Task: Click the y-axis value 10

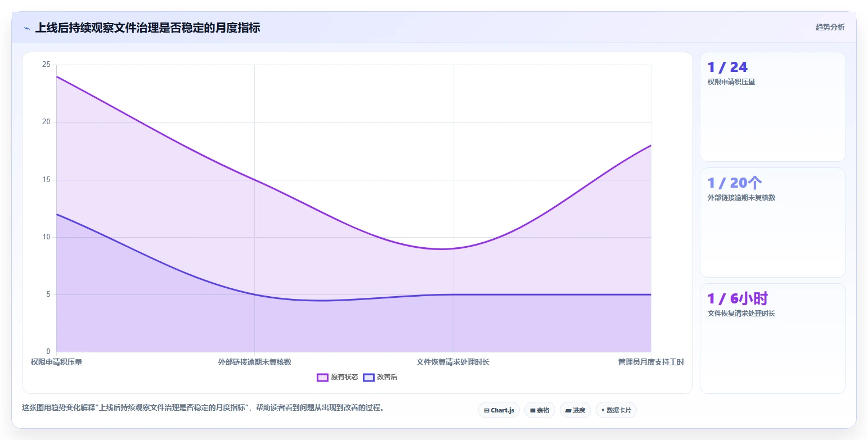Action: click(x=46, y=237)
